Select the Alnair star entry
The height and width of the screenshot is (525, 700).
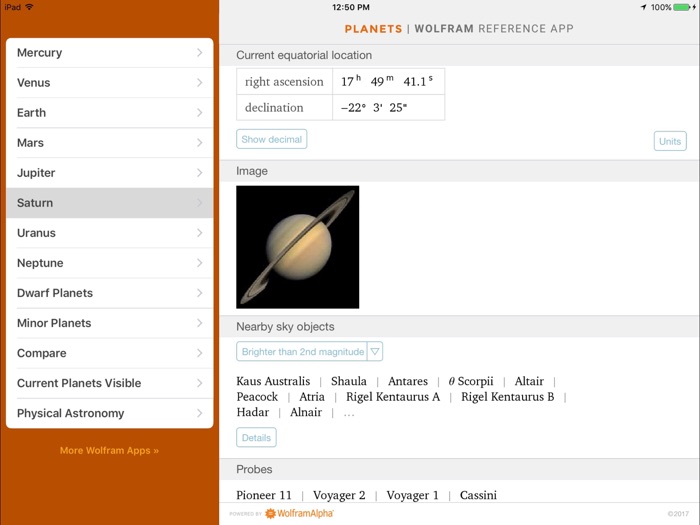306,412
